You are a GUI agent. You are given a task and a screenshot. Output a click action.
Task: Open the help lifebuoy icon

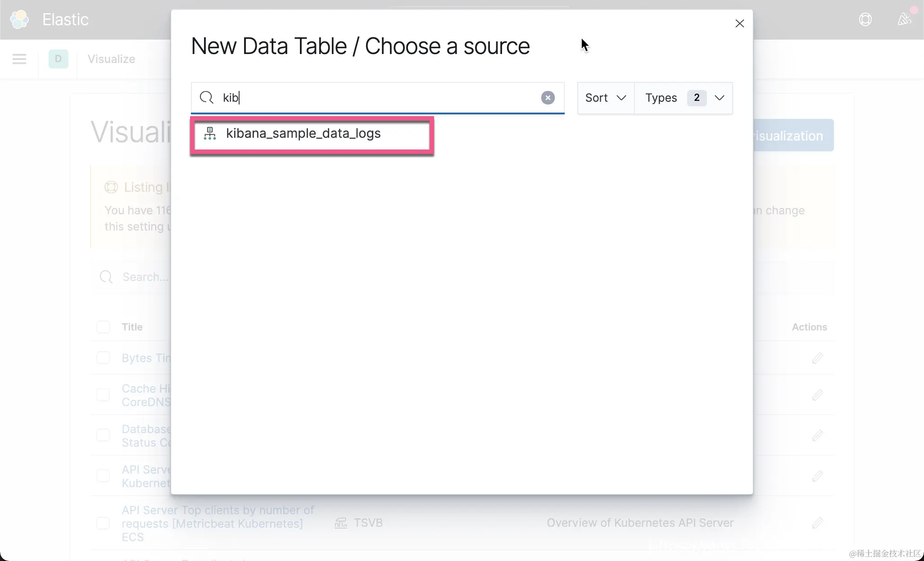pyautogui.click(x=865, y=19)
